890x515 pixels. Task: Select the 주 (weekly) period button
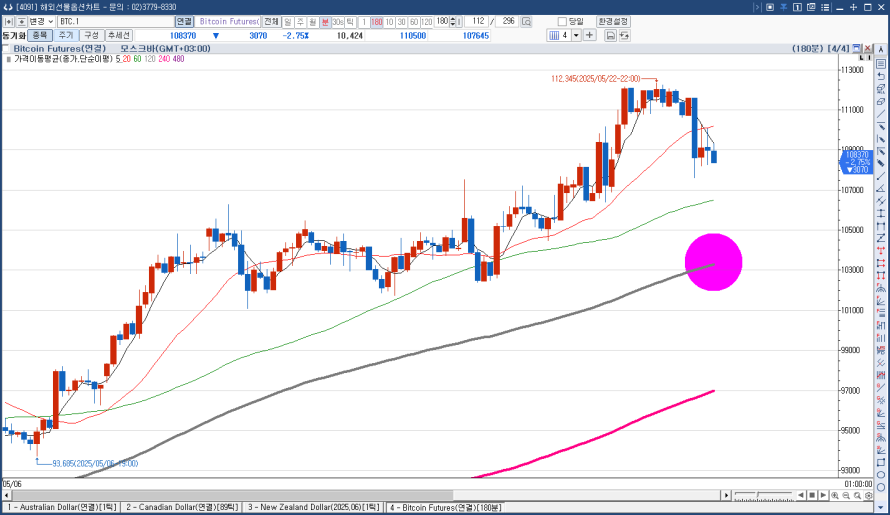click(x=300, y=21)
